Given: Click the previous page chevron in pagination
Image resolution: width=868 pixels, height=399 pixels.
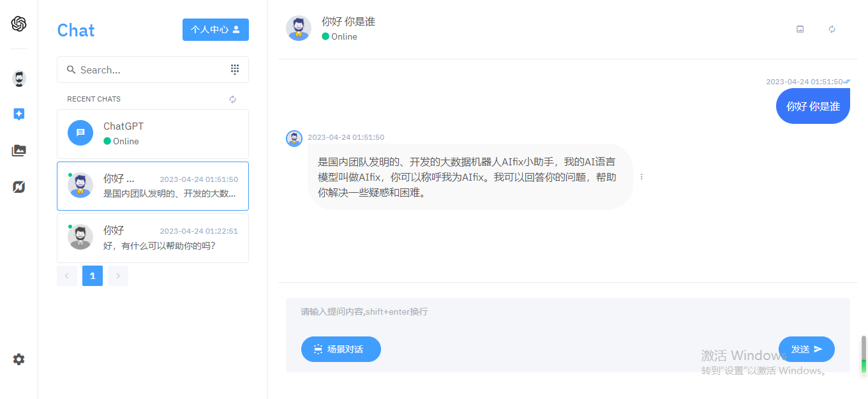Looking at the screenshot, I should click(67, 275).
